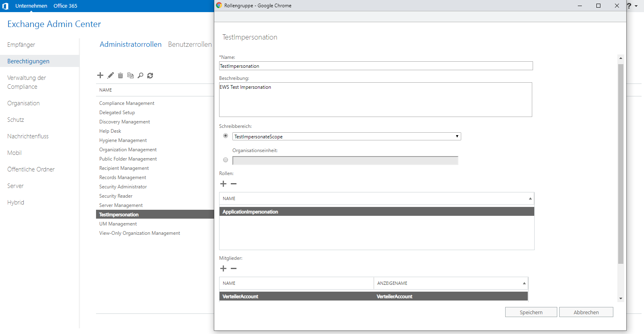This screenshot has height=334, width=644.
Task: Click the edit pencil icon in toolbar
Action: (111, 75)
